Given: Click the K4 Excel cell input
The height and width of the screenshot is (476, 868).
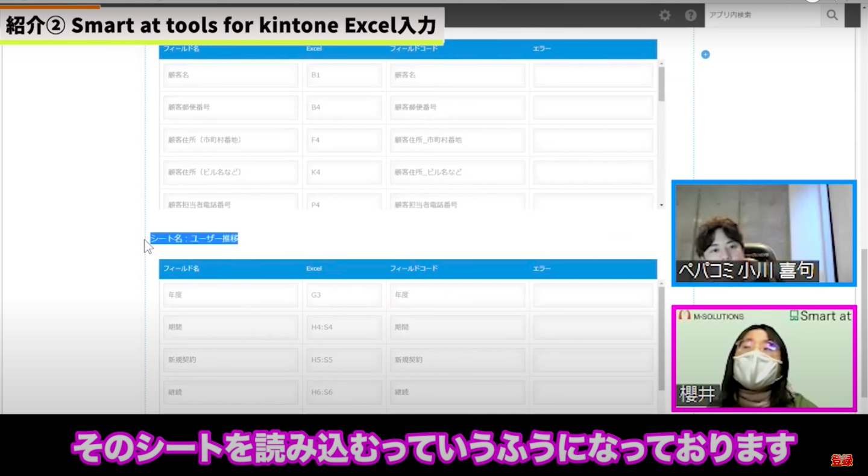Looking at the screenshot, I should point(344,172).
